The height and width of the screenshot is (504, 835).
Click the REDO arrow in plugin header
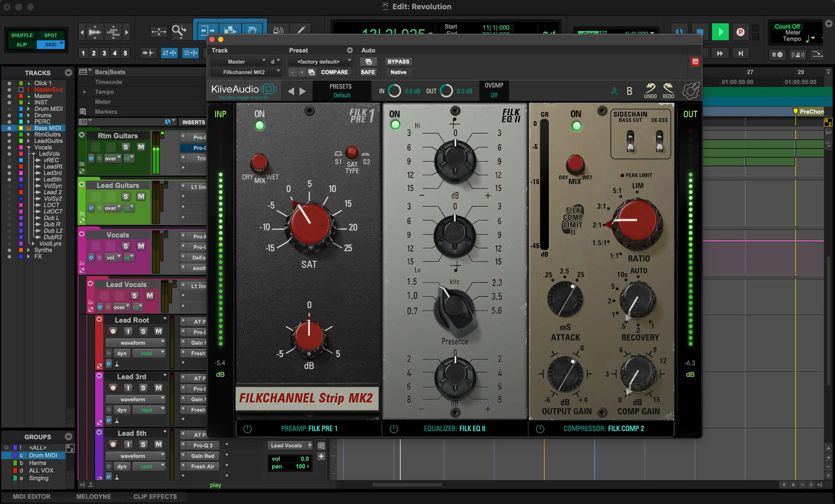pyautogui.click(x=668, y=88)
